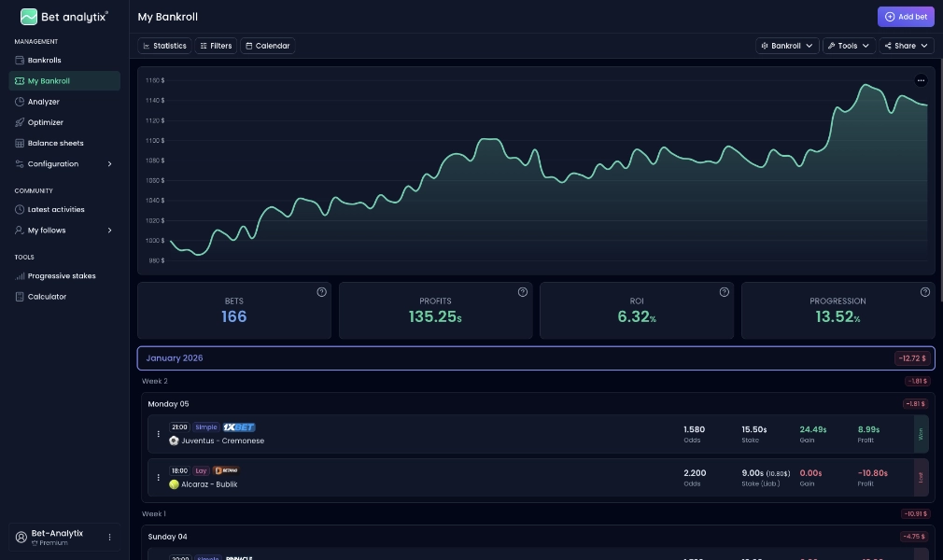Open the chart options menu with three dots
Screen dimensions: 943x560
coord(921,80)
